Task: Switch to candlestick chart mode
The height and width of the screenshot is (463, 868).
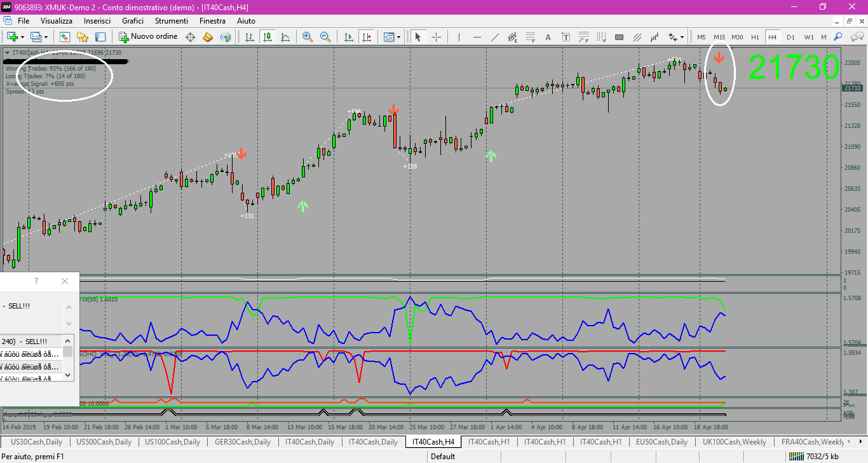Action: click(x=268, y=37)
